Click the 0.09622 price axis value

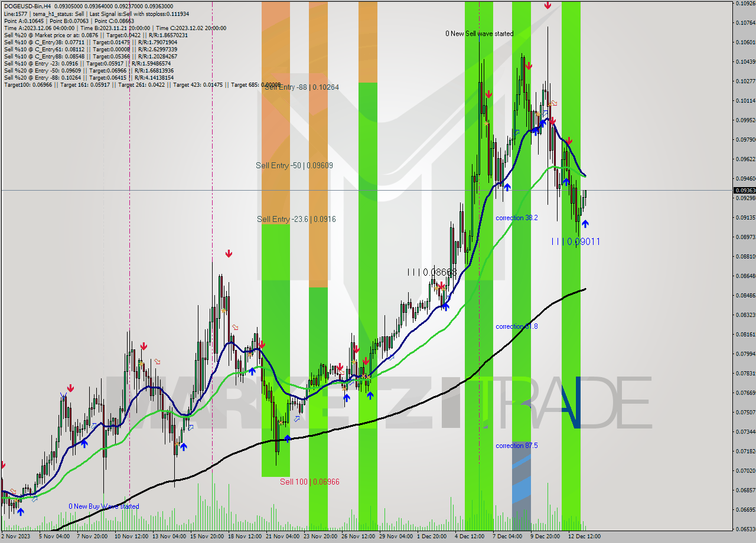tap(745, 159)
